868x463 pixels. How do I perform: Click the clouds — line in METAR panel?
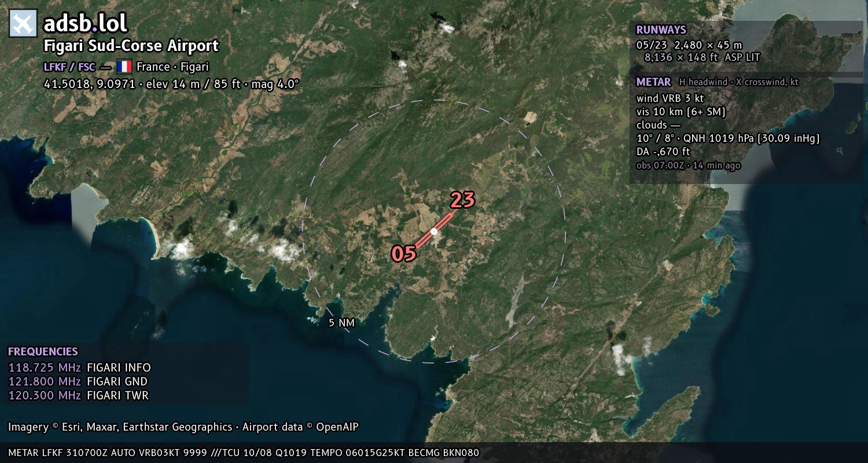[659, 125]
